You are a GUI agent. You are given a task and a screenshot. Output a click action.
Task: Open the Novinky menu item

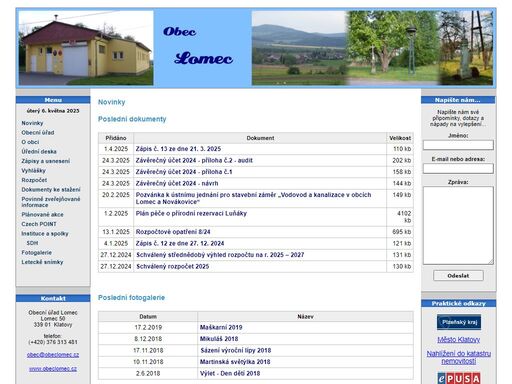[x=32, y=123]
